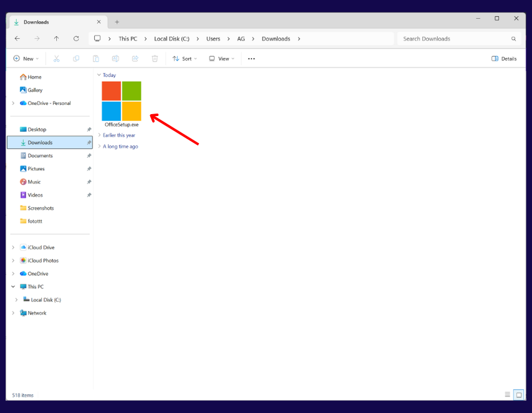Screen dimensions: 532x413
Task: Open Music in the sidebar
Action: pos(30,182)
